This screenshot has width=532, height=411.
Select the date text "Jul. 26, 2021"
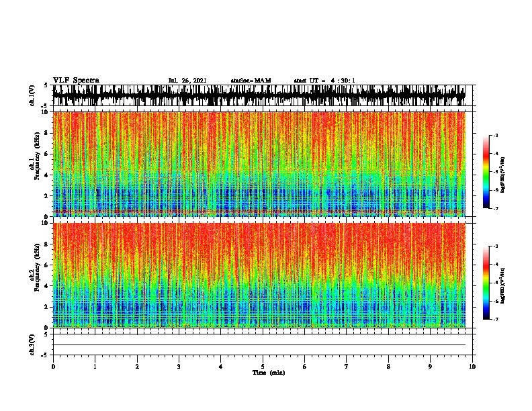[x=187, y=81]
